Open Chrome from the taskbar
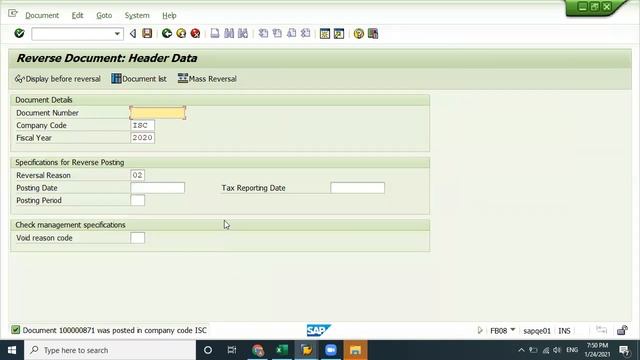The height and width of the screenshot is (360, 640). tap(258, 350)
